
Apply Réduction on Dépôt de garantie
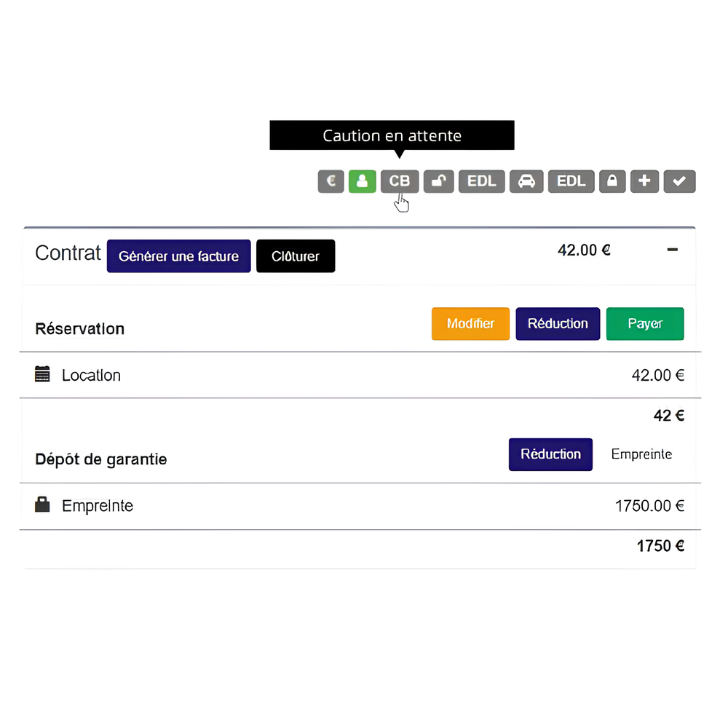550,454
